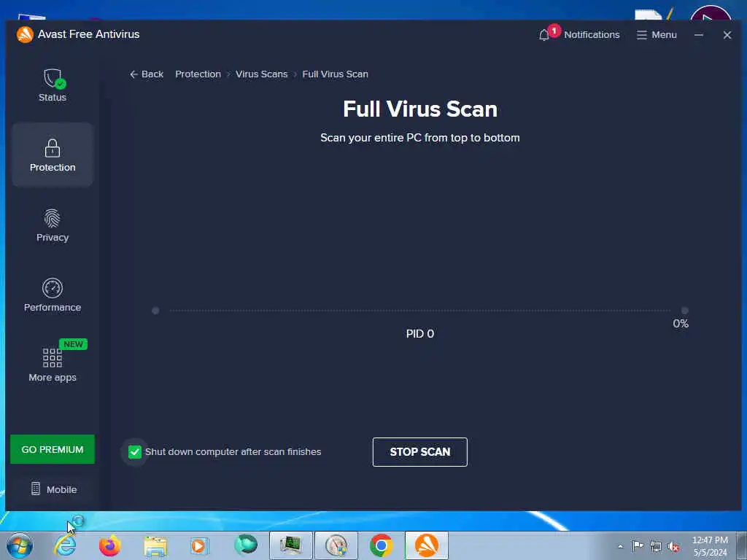Click the Full Virus Scan breadcrumb
This screenshot has width=747, height=560.
pyautogui.click(x=335, y=74)
